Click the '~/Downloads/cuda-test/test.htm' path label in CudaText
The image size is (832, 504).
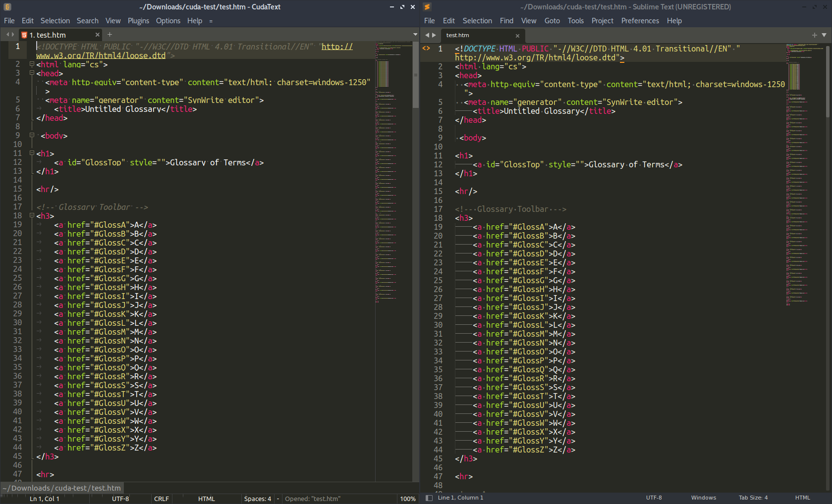pos(61,488)
